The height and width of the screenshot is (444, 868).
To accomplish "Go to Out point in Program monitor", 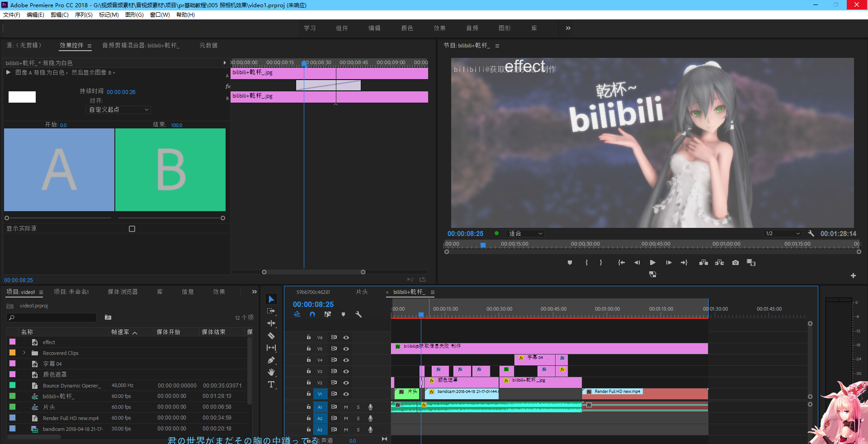I will coord(684,263).
